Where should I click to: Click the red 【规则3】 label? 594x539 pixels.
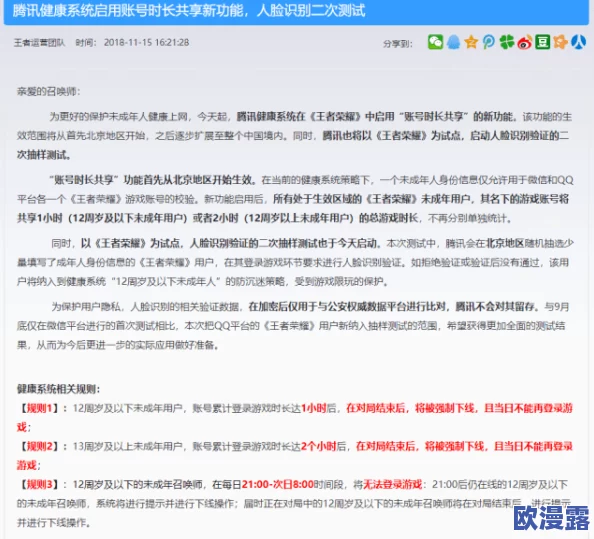click(x=39, y=484)
